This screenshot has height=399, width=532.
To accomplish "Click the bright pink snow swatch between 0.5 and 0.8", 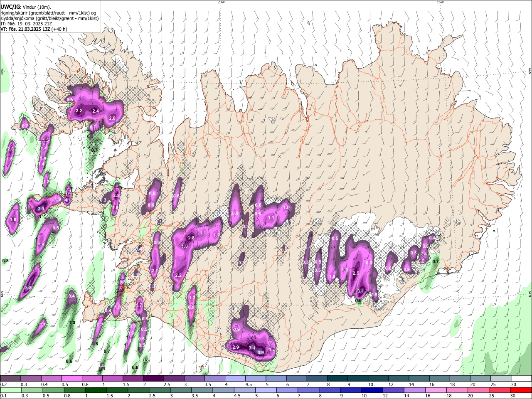I will click(x=71, y=378).
